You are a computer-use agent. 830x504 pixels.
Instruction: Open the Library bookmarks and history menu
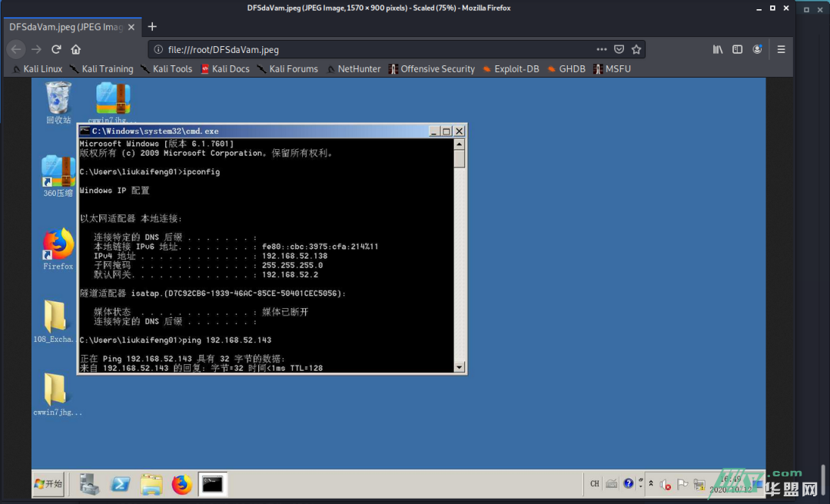[717, 49]
